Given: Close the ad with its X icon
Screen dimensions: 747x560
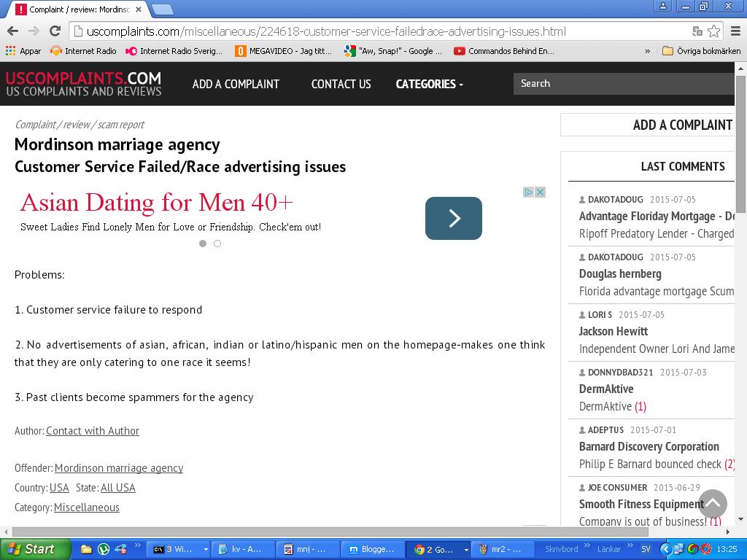Looking at the screenshot, I should tap(540, 192).
